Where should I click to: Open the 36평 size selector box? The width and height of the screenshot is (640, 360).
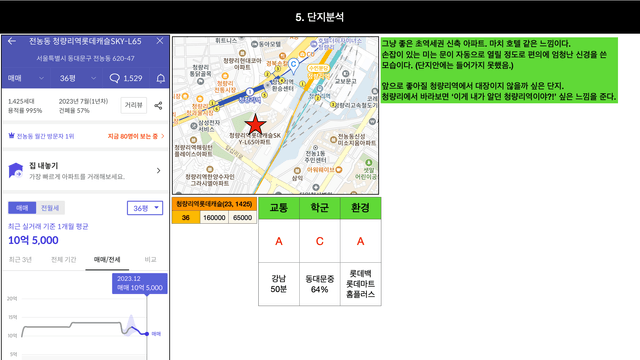tap(145, 208)
